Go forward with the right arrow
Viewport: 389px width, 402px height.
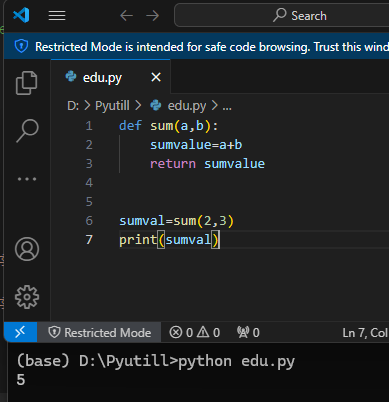pos(153,15)
